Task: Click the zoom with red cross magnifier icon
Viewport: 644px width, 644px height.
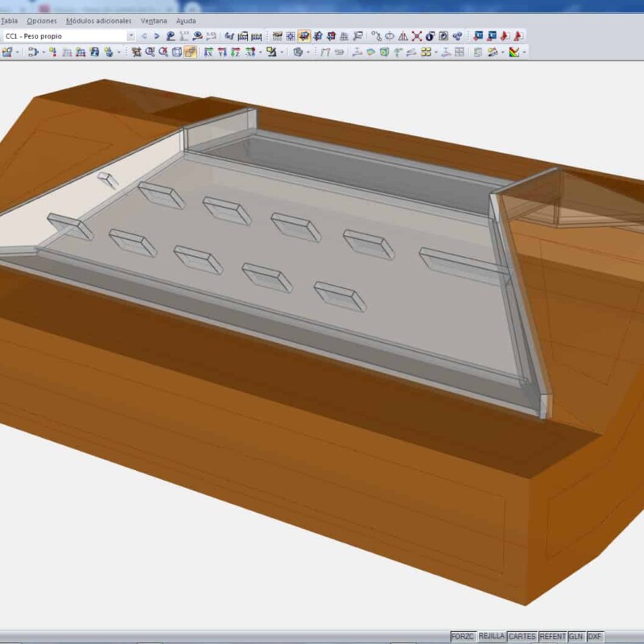Action: pyautogui.click(x=163, y=52)
